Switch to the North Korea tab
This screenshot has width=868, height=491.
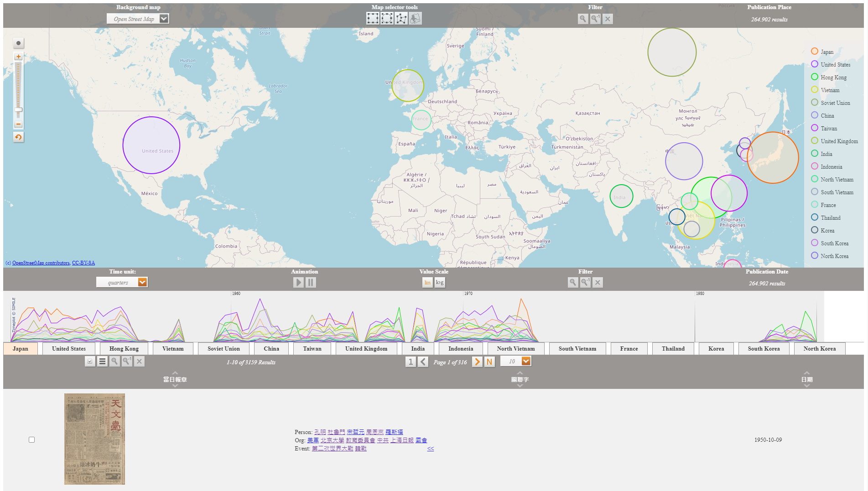pyautogui.click(x=819, y=348)
